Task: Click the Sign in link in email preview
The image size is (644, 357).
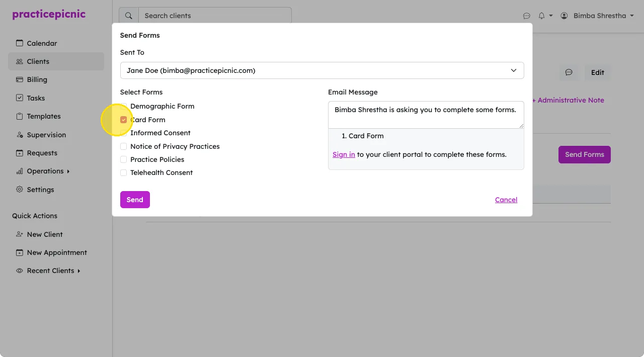Action: click(344, 154)
